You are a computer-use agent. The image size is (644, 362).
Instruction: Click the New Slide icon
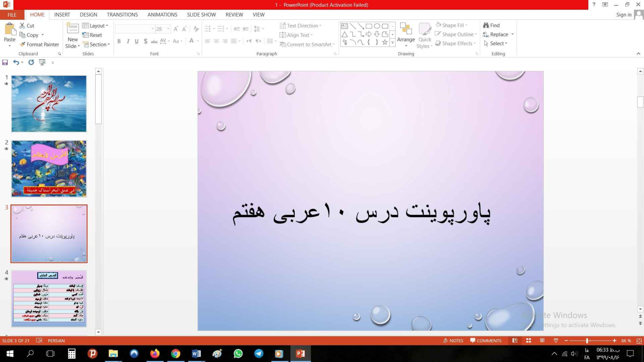point(73,28)
